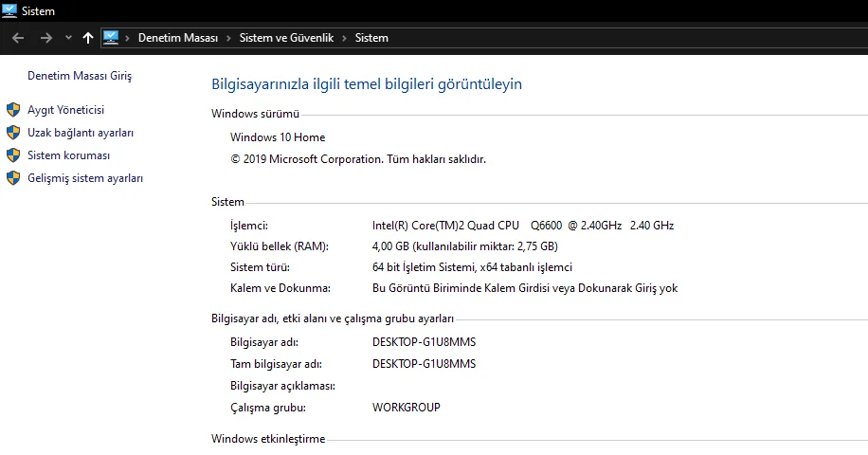Click the computer icon in address bar
The height and width of the screenshot is (455, 868).
coord(111,37)
